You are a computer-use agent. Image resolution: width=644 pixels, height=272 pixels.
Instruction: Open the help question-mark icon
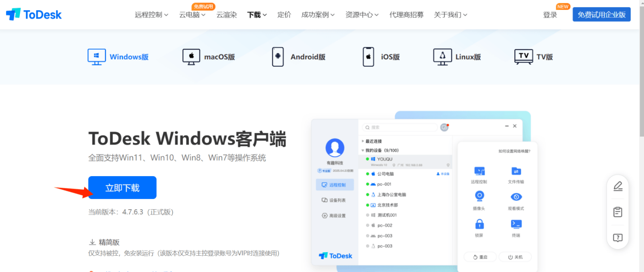click(618, 238)
